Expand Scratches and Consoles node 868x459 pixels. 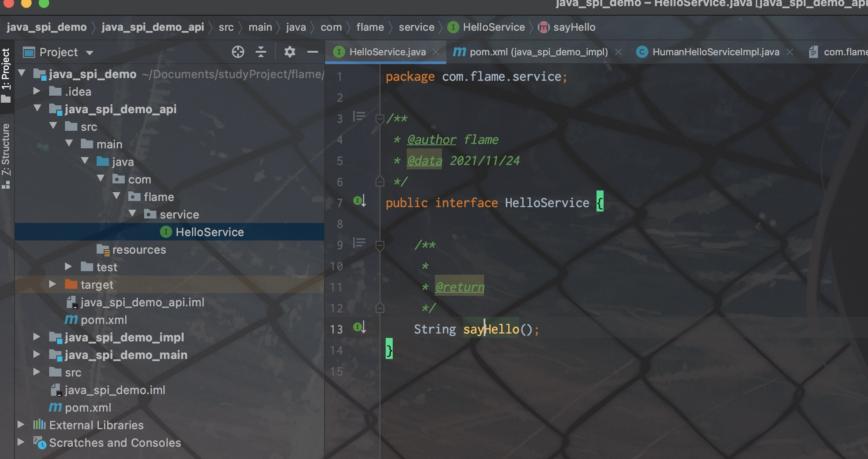point(21,442)
